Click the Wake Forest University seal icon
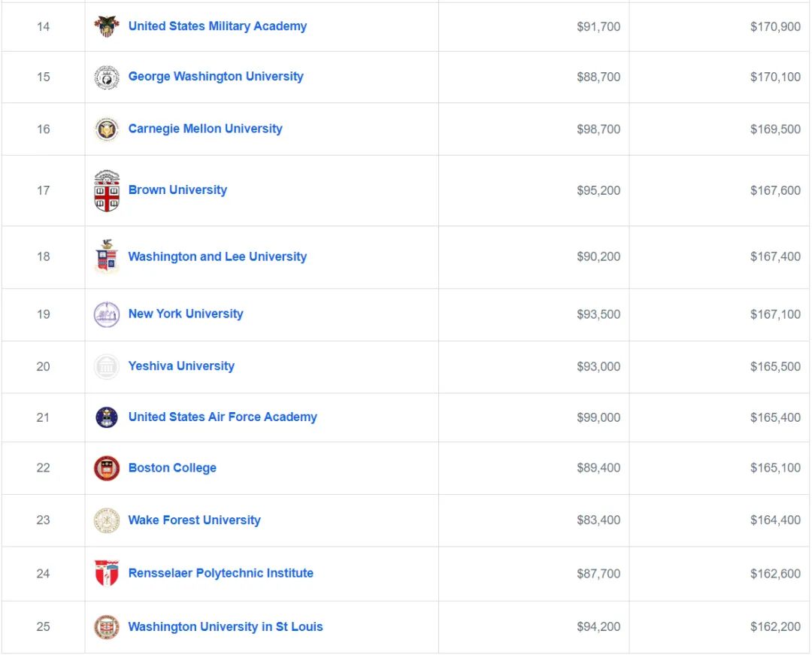The height and width of the screenshot is (655, 812). [107, 520]
